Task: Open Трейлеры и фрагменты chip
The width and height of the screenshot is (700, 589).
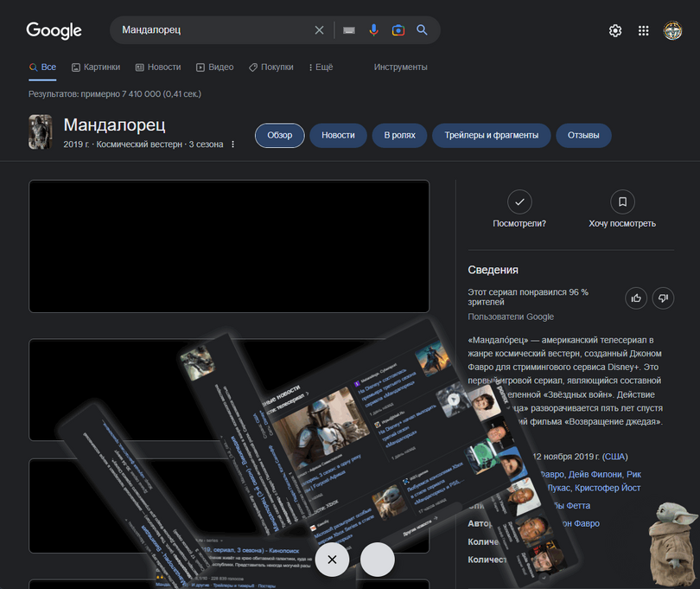Action: pyautogui.click(x=491, y=136)
